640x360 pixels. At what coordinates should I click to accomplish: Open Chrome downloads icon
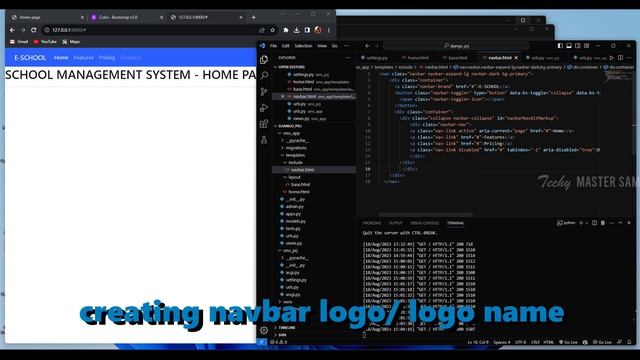296,30
